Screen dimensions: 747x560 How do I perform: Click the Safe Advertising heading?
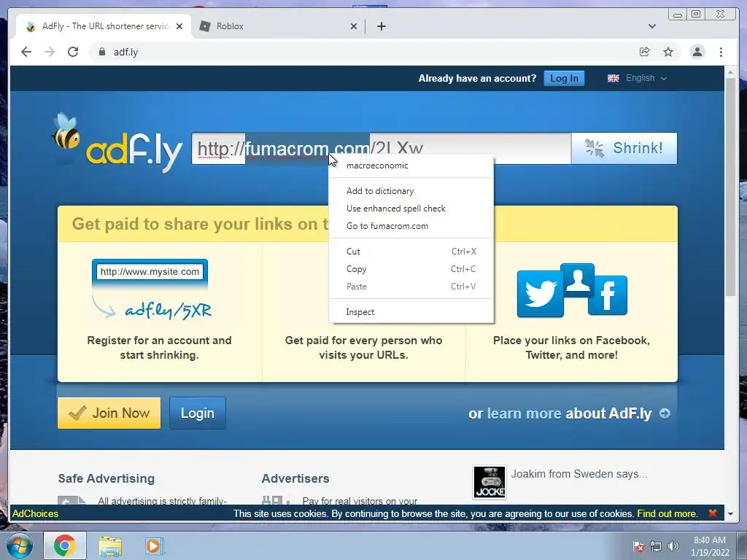(107, 478)
